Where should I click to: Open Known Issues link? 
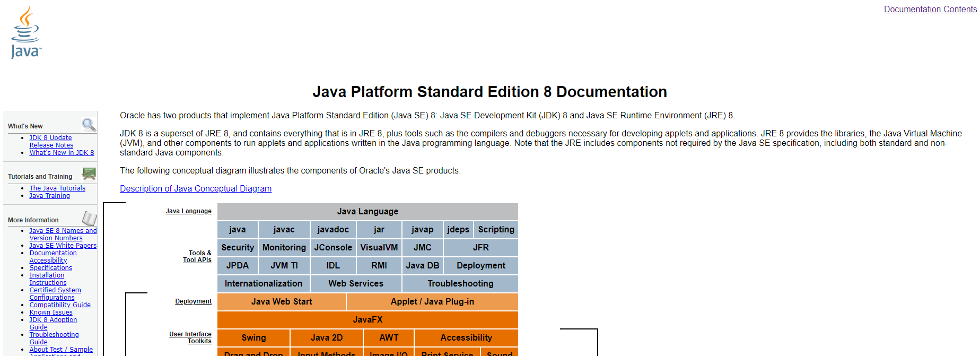point(51,312)
